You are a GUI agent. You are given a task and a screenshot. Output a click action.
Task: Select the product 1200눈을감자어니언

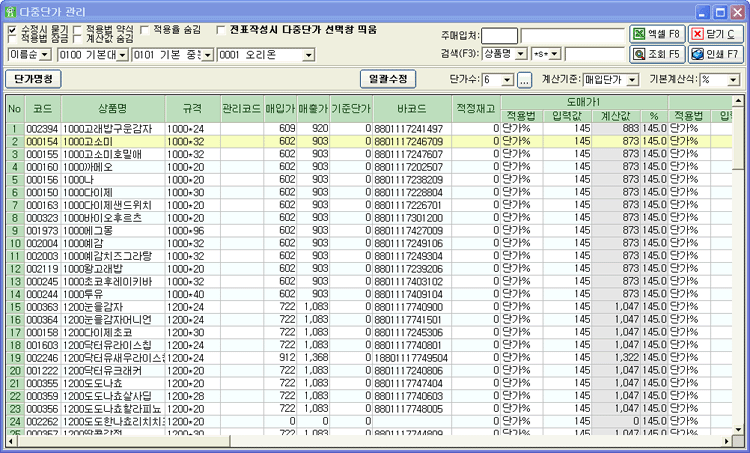click(113, 320)
